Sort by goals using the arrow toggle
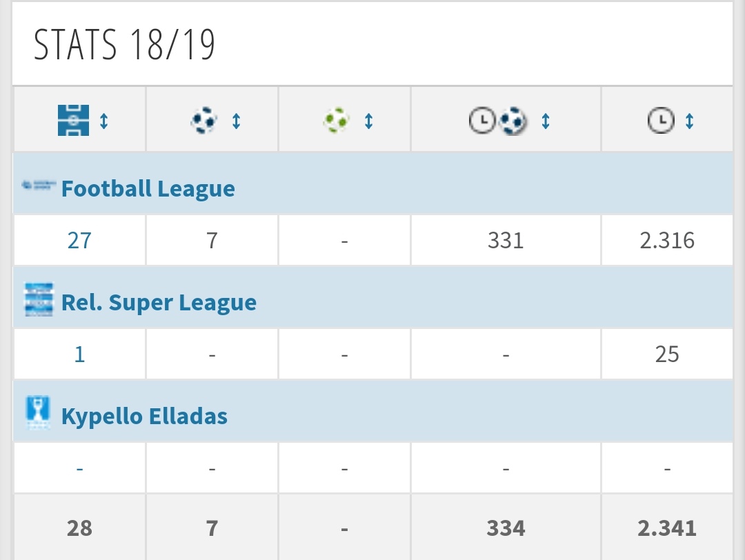Viewport: 745px width, 560px height. pos(236,121)
